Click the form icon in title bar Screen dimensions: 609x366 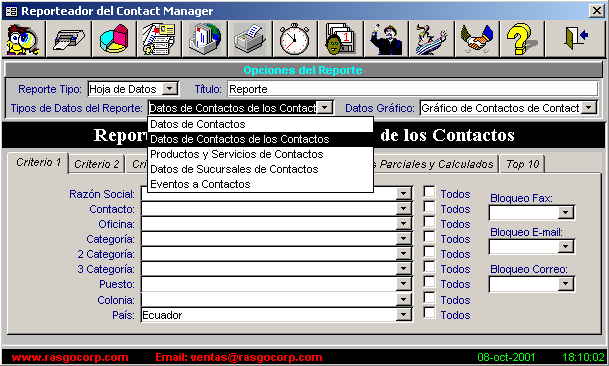coord(11,11)
